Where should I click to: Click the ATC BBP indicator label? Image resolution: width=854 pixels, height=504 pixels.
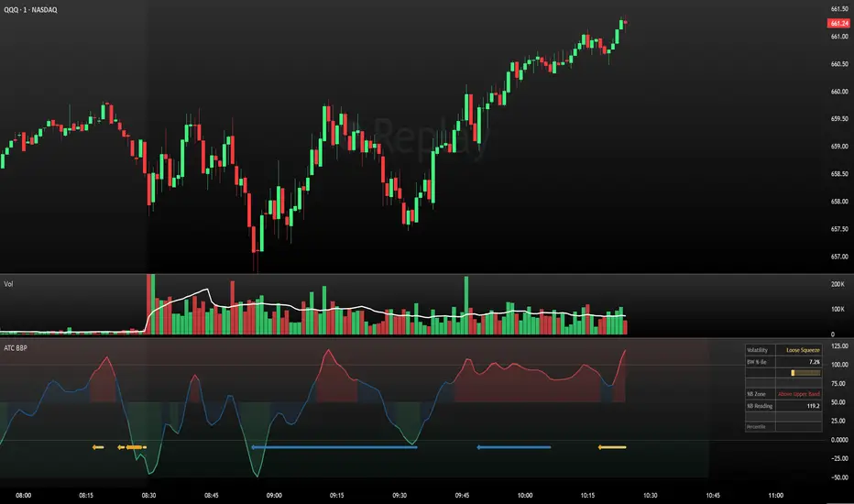pyautogui.click(x=16, y=347)
